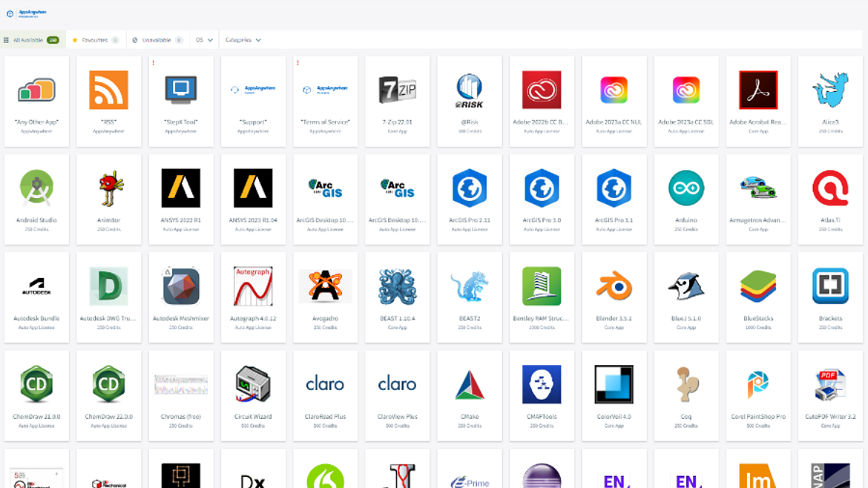This screenshot has width=868, height=488.
Task: Launch the Autograph 4.0.12 graph icon
Action: tap(253, 286)
